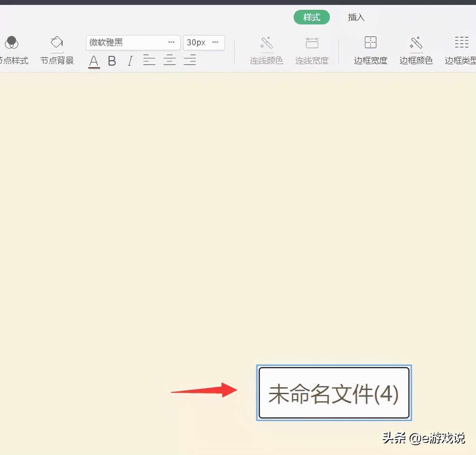Click the dark window title bar
The width and height of the screenshot is (476, 455).
tap(238, 2)
